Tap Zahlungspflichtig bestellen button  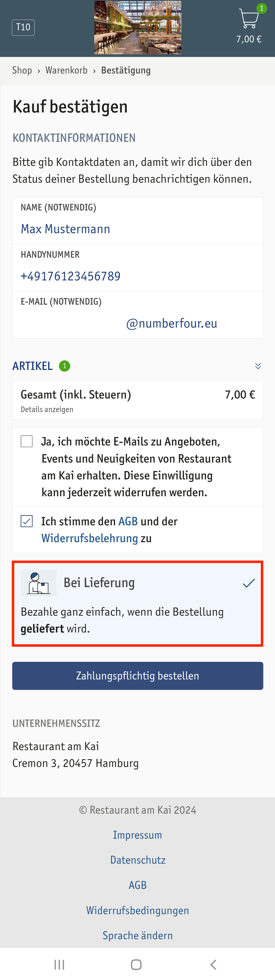[x=137, y=676]
